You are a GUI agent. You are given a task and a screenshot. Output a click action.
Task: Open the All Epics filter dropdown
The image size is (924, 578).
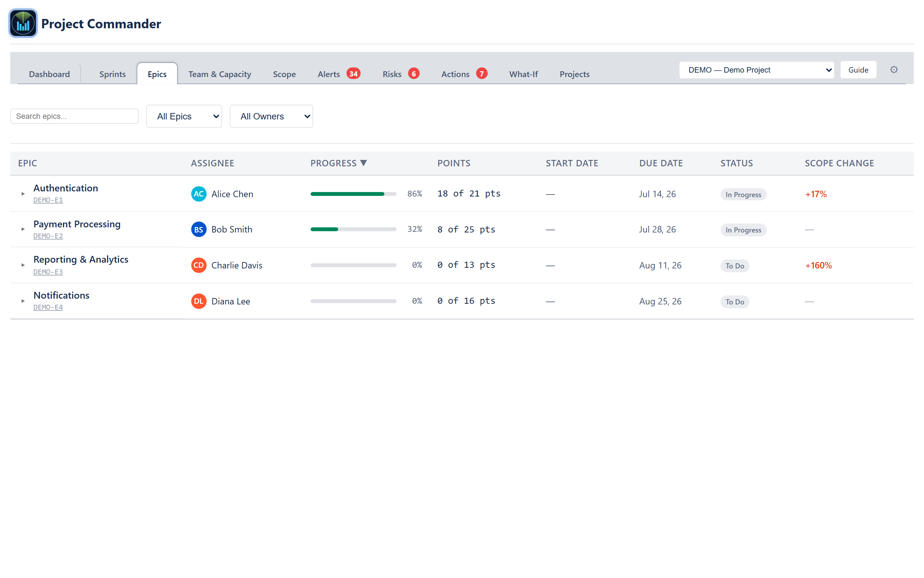coord(184,116)
